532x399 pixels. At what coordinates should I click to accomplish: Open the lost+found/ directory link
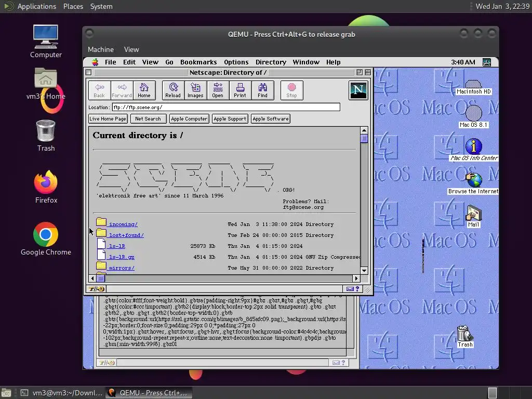coord(126,235)
